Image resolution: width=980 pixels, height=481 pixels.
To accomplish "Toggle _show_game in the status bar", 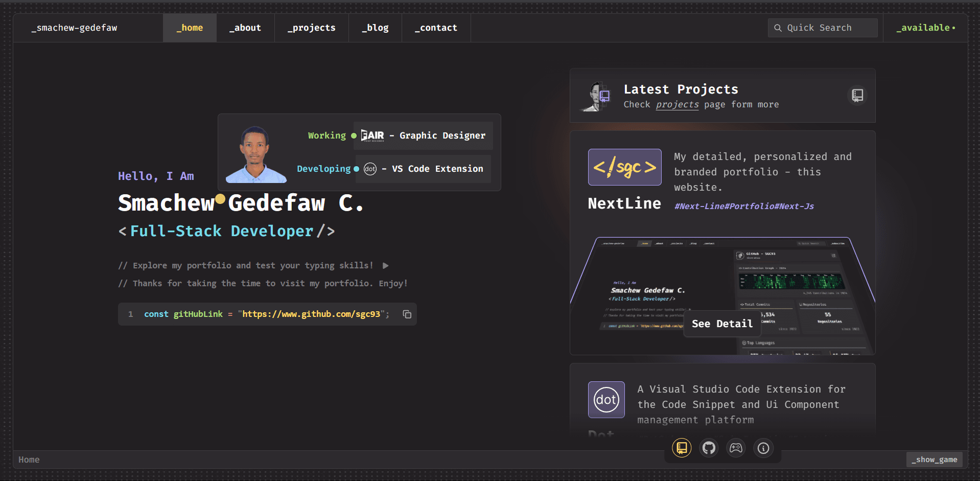I will coord(934,460).
